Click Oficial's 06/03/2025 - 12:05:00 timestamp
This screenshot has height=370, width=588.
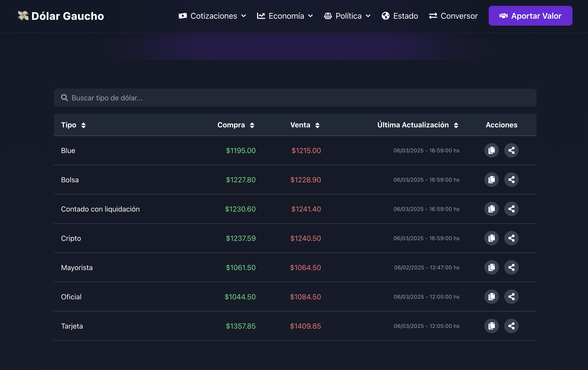tap(427, 297)
